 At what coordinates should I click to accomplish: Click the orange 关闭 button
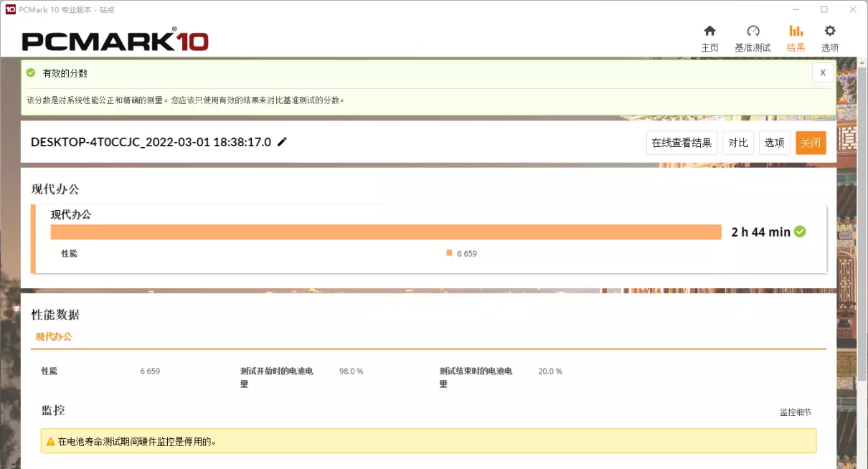pos(811,143)
